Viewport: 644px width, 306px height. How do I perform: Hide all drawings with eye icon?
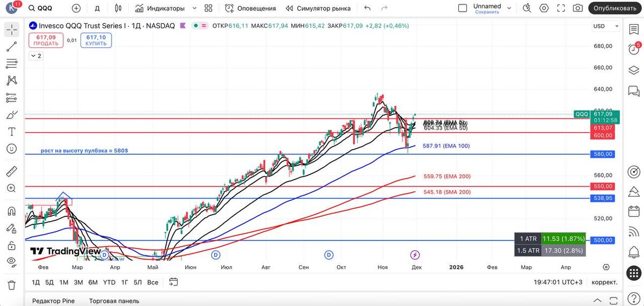[12, 262]
